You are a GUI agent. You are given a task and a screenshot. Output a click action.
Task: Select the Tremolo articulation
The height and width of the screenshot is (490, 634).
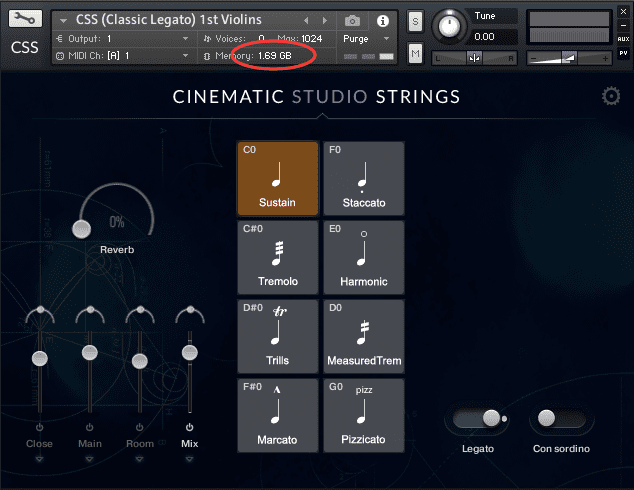[278, 258]
